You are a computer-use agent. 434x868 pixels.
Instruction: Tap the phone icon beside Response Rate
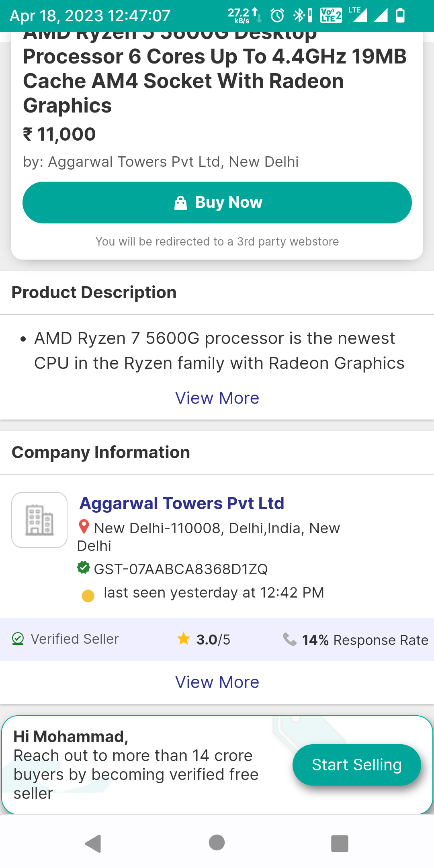click(290, 639)
